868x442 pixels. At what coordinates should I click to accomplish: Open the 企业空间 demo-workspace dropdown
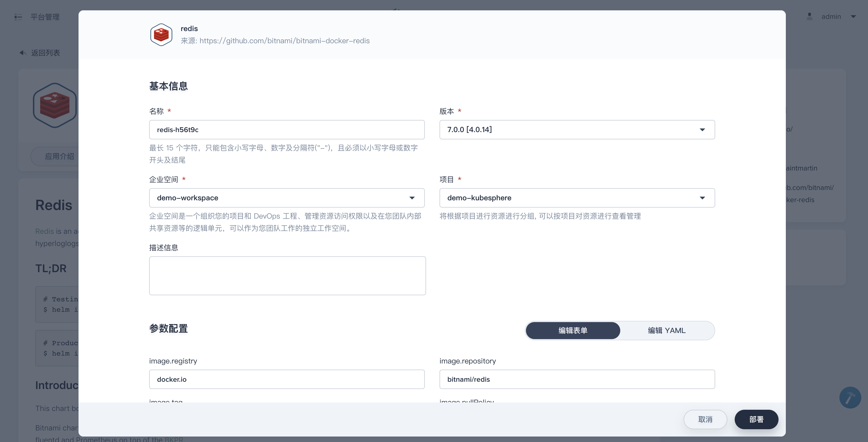pyautogui.click(x=287, y=198)
